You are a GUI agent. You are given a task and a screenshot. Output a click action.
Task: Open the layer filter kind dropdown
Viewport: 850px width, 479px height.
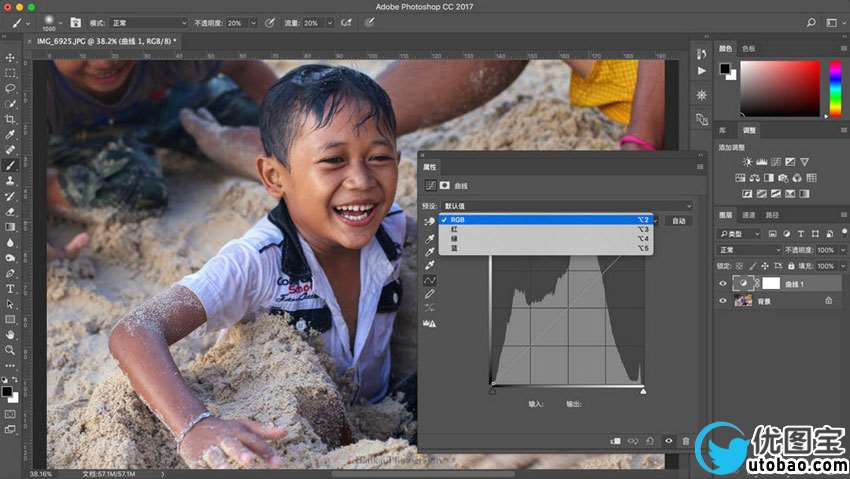point(740,234)
